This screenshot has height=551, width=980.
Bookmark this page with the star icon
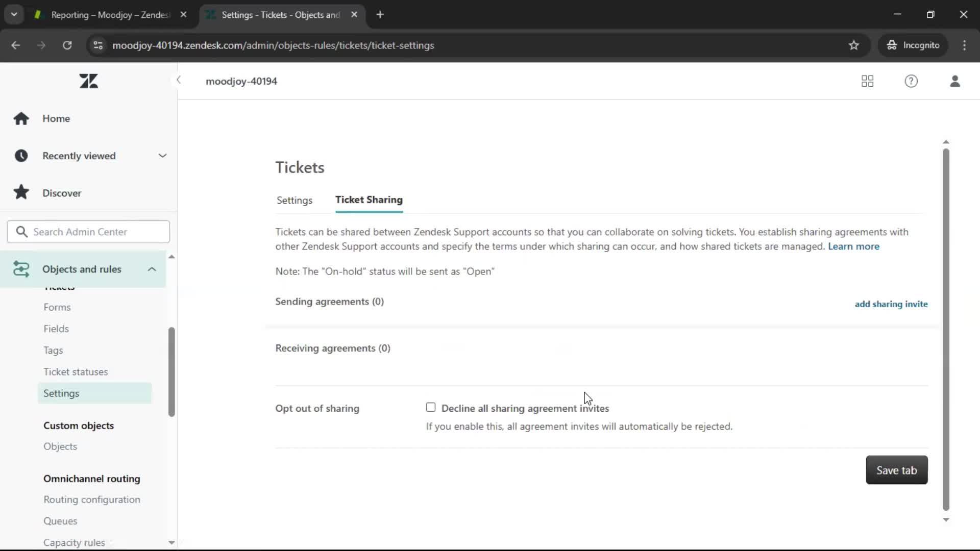tap(854, 45)
